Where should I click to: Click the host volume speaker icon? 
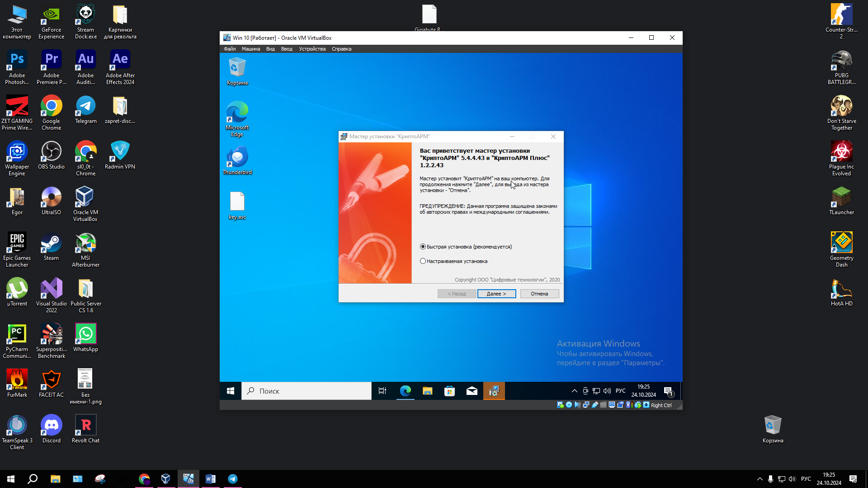[792, 479]
